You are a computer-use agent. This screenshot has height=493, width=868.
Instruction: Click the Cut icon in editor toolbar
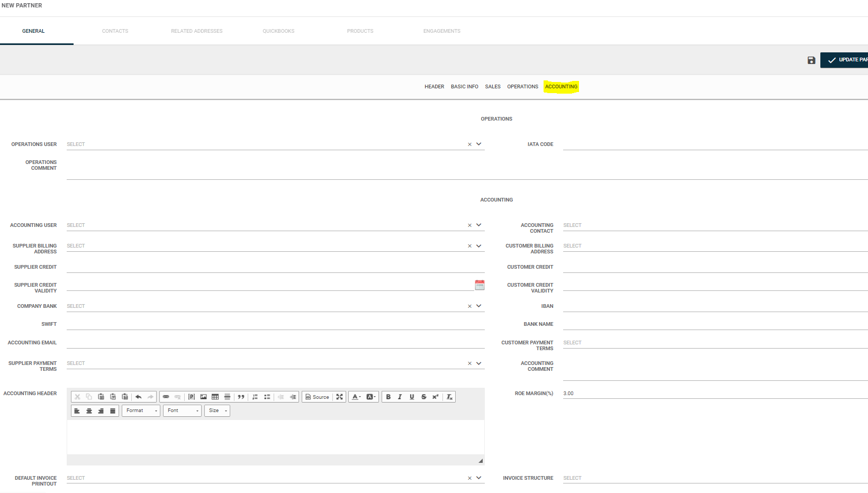[77, 397]
